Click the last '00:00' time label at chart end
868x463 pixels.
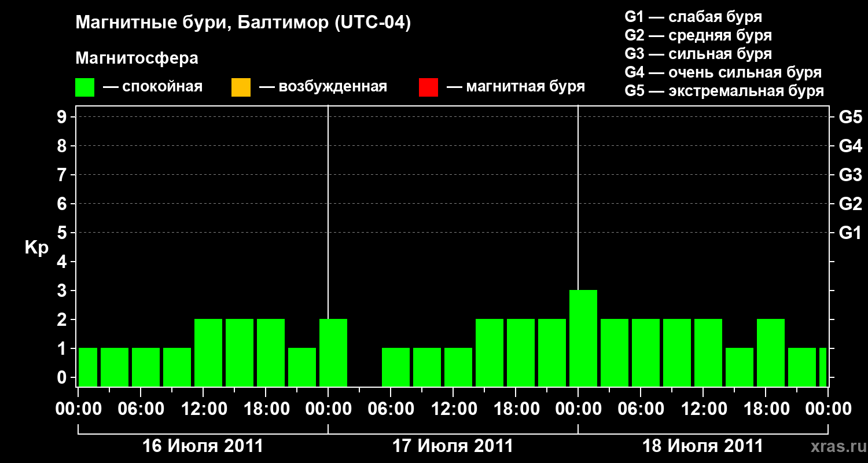pyautogui.click(x=828, y=409)
